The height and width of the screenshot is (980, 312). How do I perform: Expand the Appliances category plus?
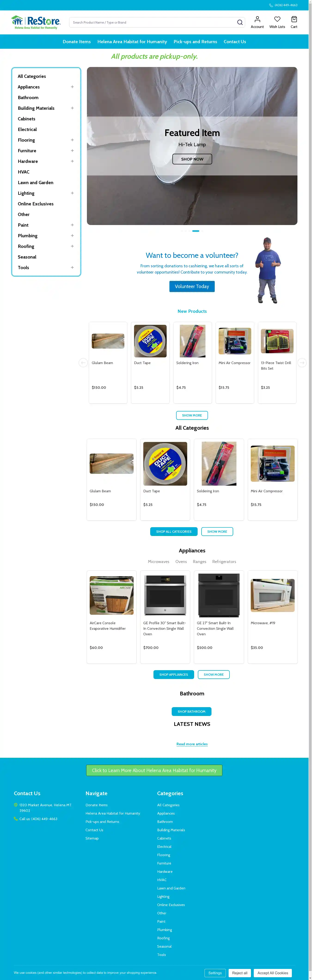click(72, 87)
